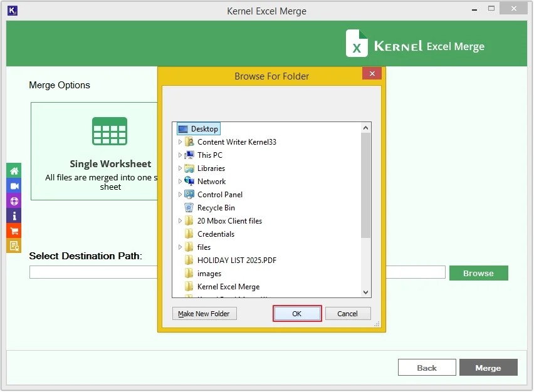Screen dimensions: 534x392
Task: Select "files" folder label
Action: point(204,247)
